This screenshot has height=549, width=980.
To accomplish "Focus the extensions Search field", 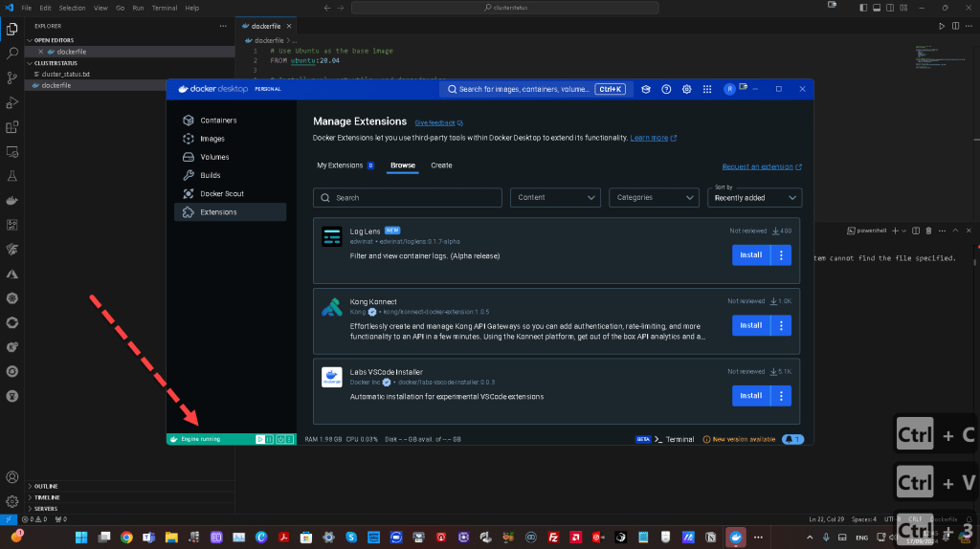I will point(408,197).
